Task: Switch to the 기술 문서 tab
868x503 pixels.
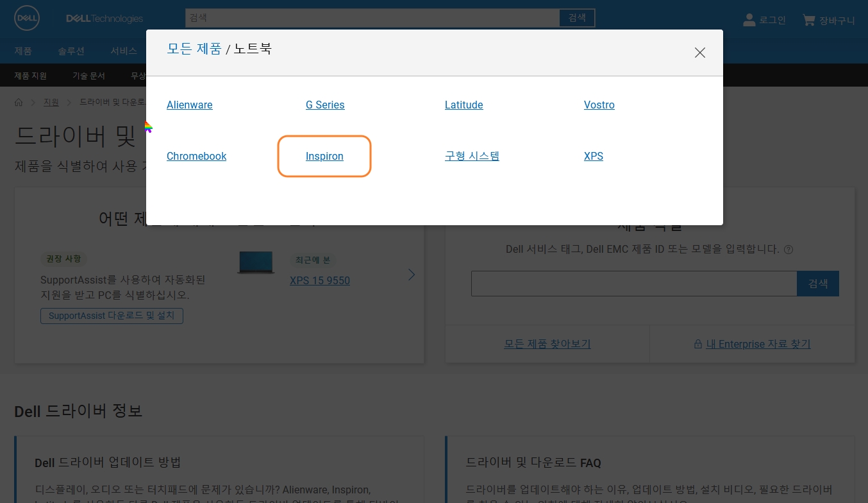Action: coord(89,75)
